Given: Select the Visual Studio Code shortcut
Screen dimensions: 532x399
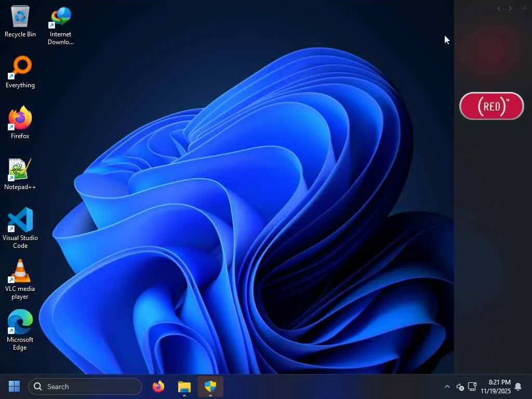Looking at the screenshot, I should tap(20, 228).
